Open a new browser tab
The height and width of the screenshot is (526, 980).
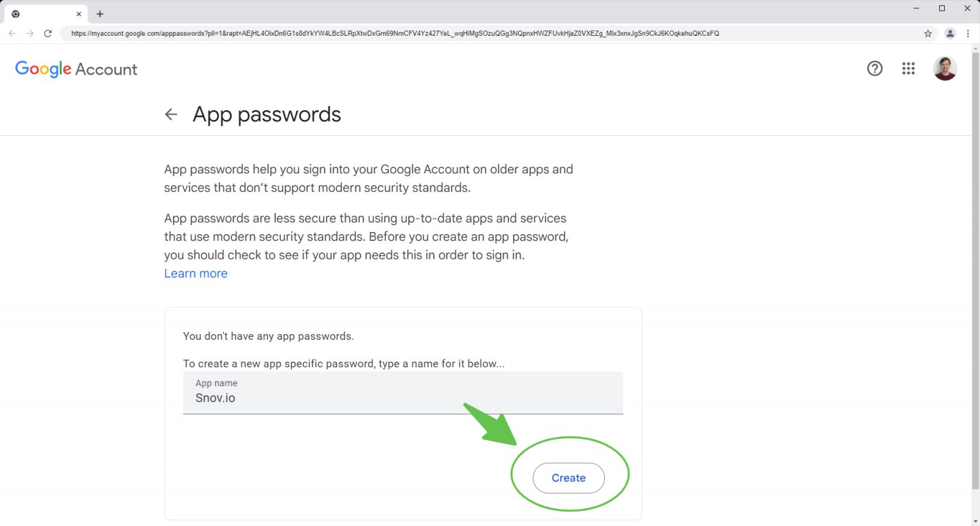pos(100,13)
